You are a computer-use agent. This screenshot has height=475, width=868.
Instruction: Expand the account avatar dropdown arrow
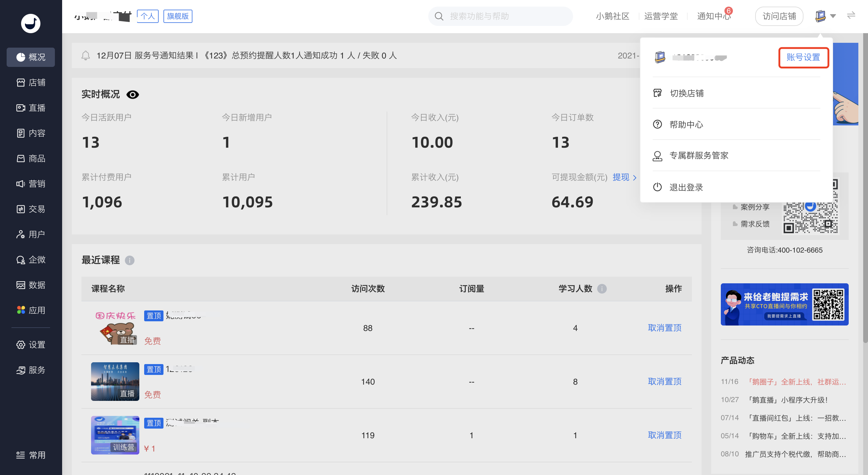click(833, 16)
